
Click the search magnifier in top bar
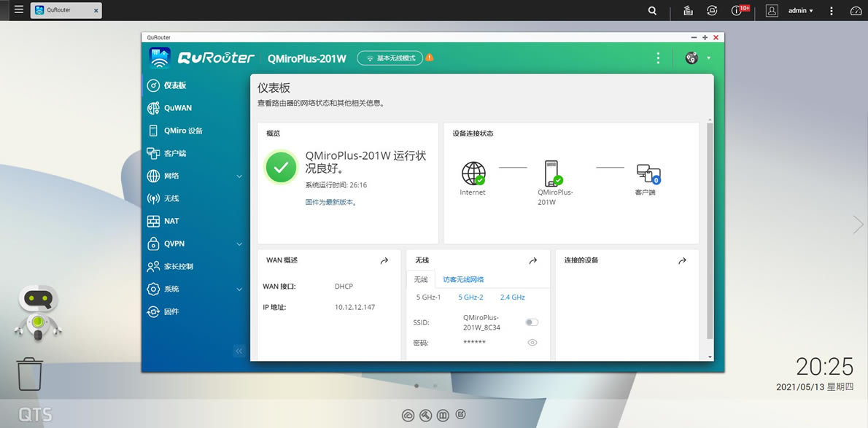click(x=653, y=10)
